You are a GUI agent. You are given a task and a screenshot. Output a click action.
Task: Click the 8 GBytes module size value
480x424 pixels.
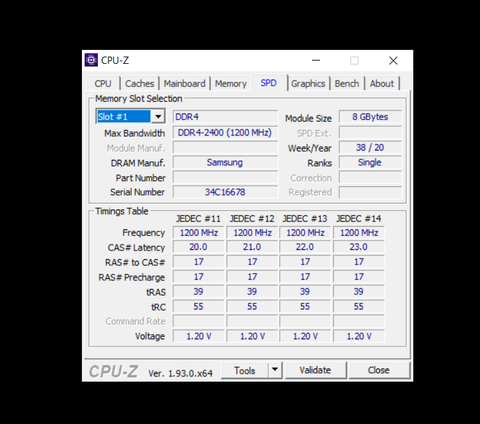coord(370,117)
